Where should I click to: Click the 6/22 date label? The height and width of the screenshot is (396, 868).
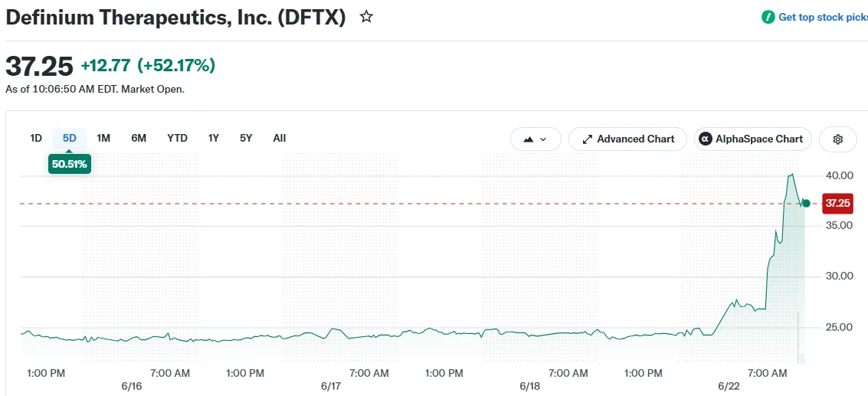(x=730, y=386)
